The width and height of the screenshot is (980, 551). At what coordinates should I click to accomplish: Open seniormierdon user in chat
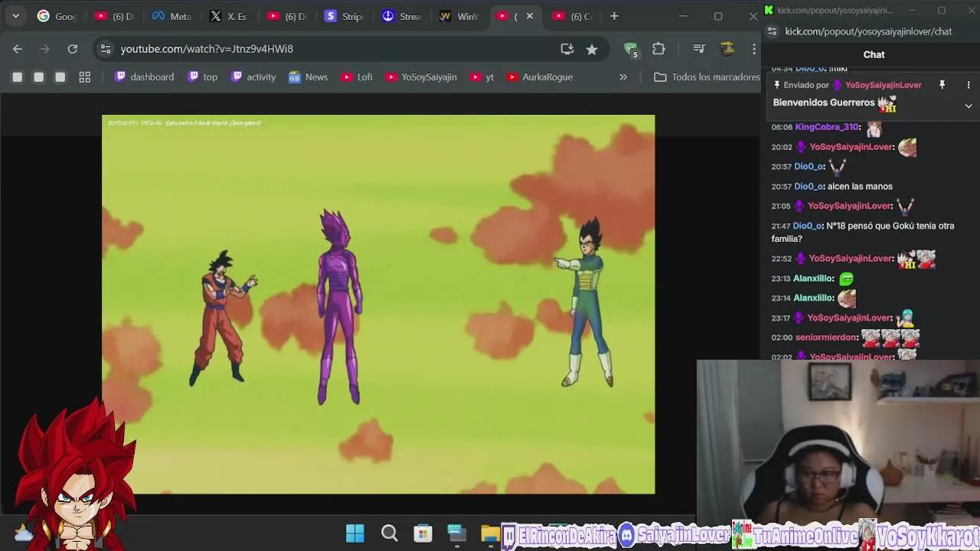pyautogui.click(x=826, y=337)
